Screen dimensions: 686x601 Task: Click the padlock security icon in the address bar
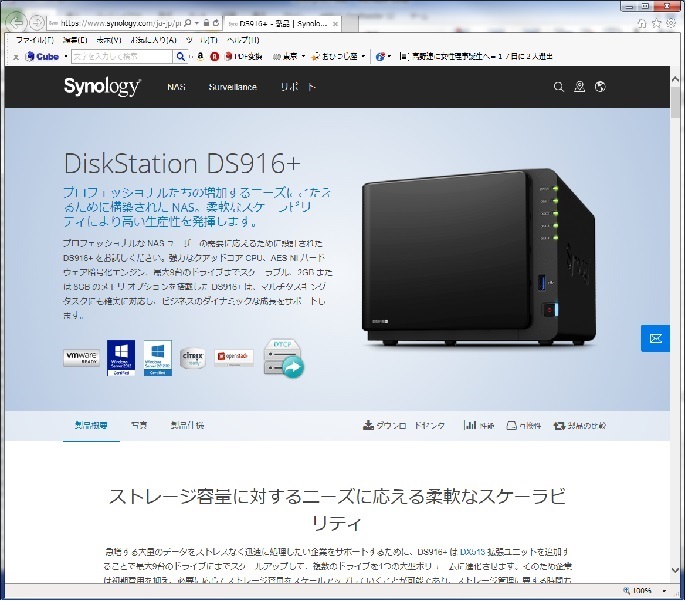coord(206,23)
